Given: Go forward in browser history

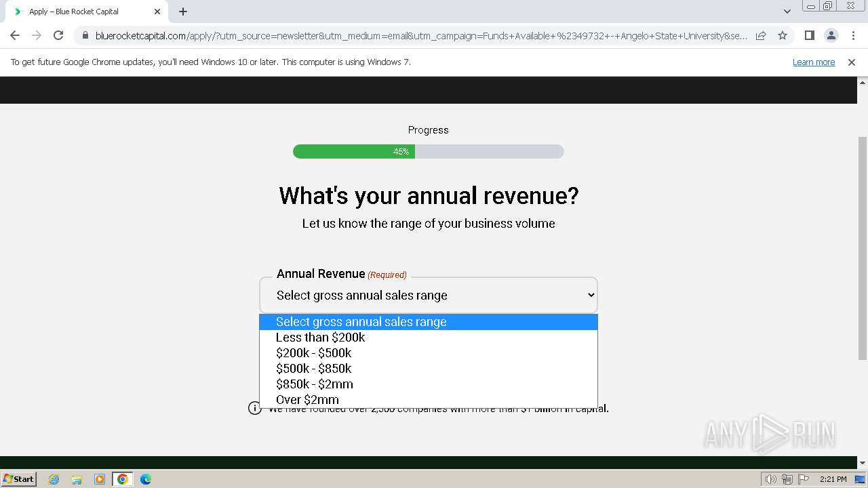Looking at the screenshot, I should click(x=37, y=35).
